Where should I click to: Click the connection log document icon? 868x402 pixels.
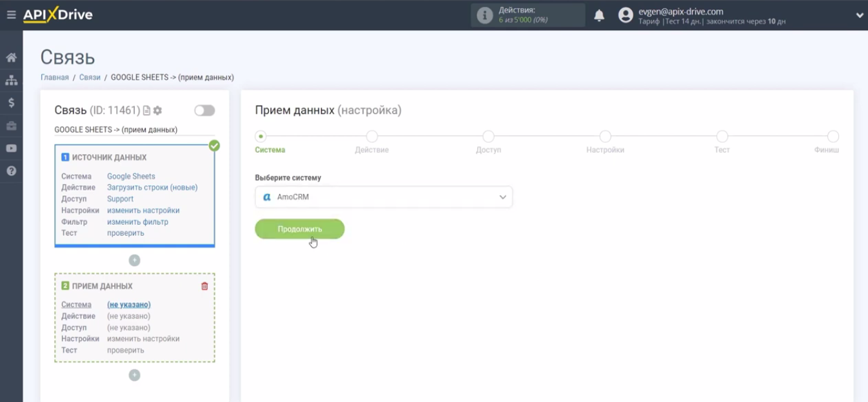point(146,111)
